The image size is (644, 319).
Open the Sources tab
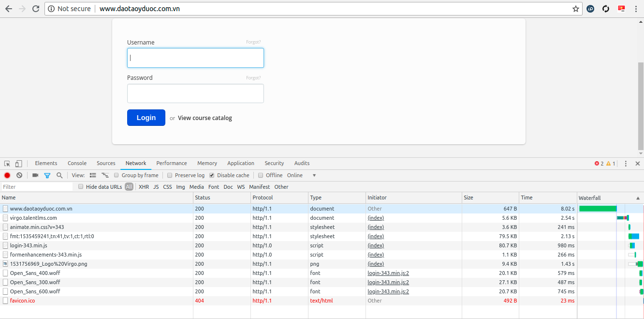click(x=106, y=164)
